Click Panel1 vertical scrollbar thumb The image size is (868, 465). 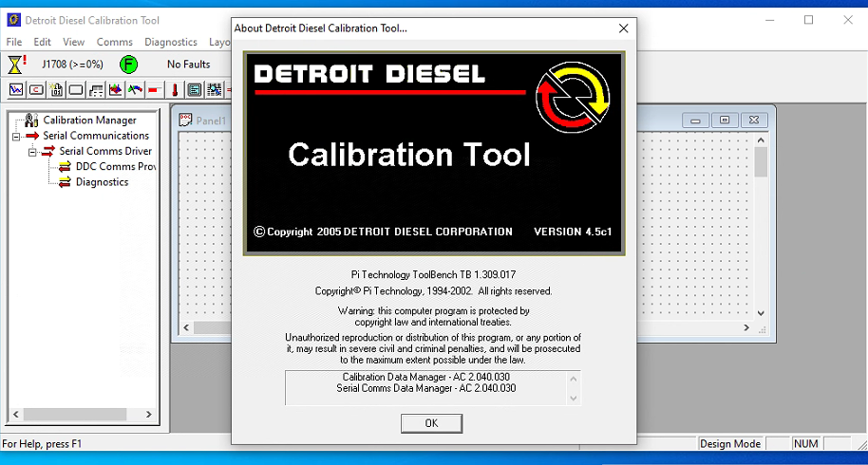(x=761, y=162)
